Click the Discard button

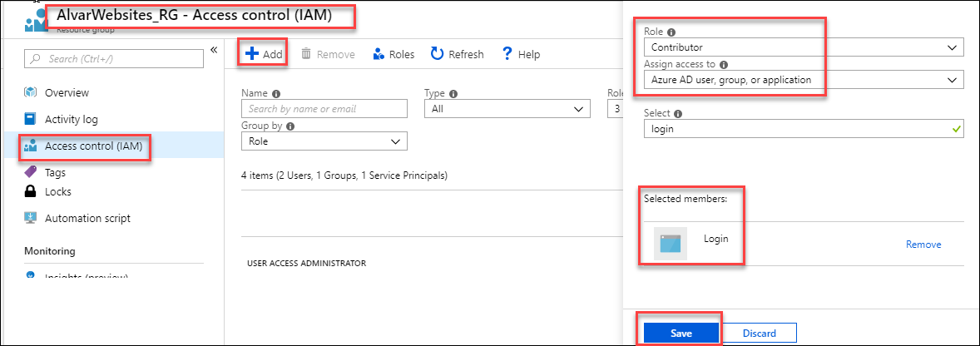tap(760, 334)
